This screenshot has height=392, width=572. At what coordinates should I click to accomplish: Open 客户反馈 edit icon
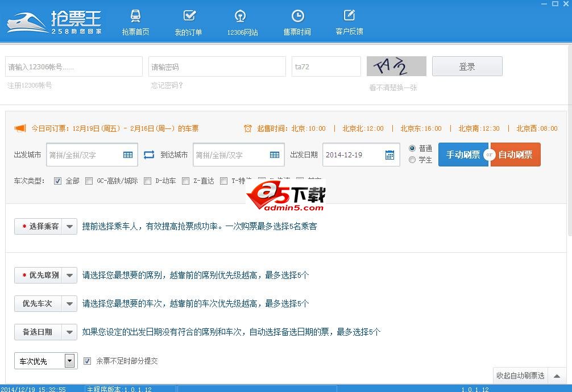point(349,15)
